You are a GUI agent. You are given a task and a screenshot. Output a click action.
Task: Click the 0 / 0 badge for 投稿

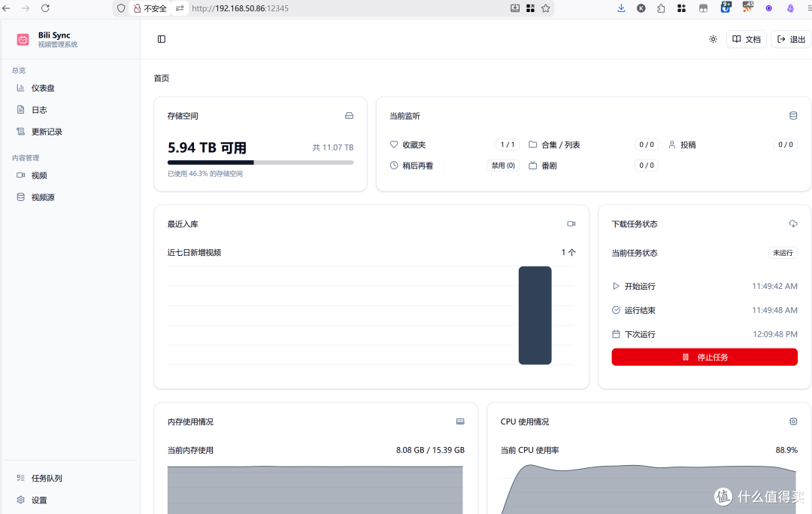(786, 144)
